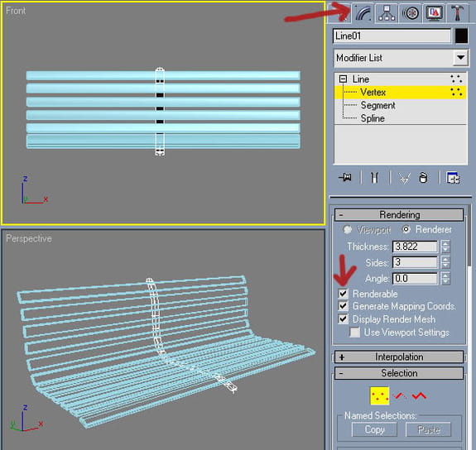Click the Copy named selection button
The image size is (476, 450).
tap(374, 429)
